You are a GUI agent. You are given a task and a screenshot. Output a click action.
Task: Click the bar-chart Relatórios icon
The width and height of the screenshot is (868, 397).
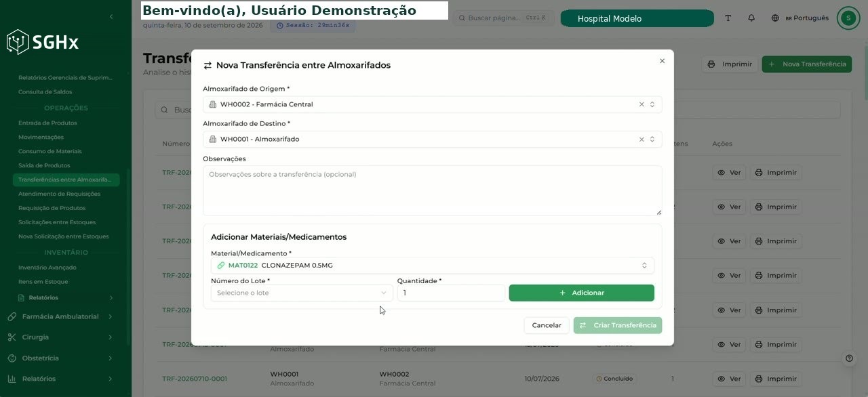click(12, 379)
